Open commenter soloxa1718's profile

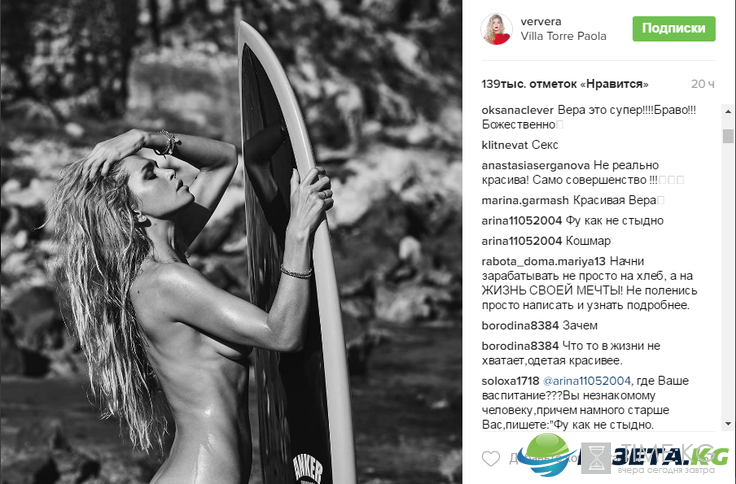pos(510,381)
